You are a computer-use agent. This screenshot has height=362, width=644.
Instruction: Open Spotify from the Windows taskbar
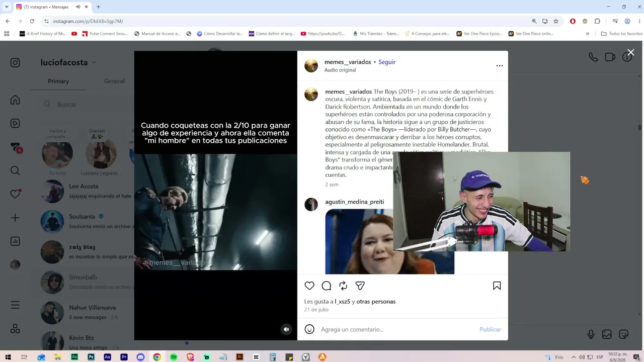[x=174, y=357]
